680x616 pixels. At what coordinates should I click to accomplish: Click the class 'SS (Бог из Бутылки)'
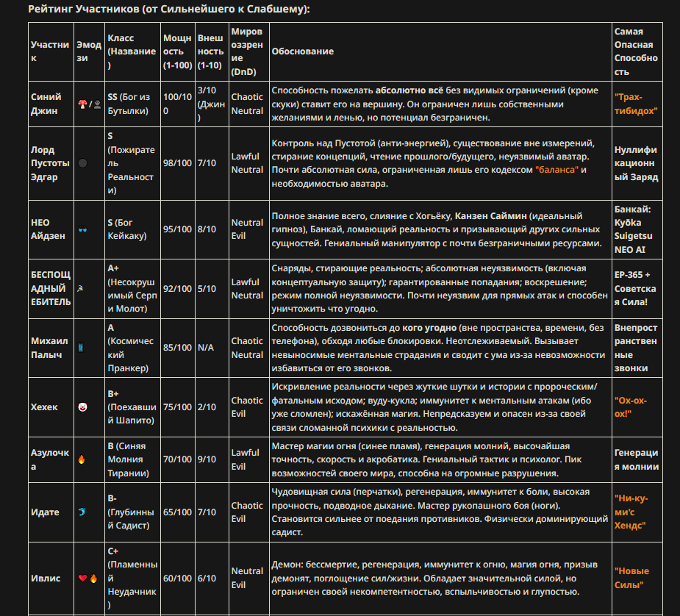129,104
